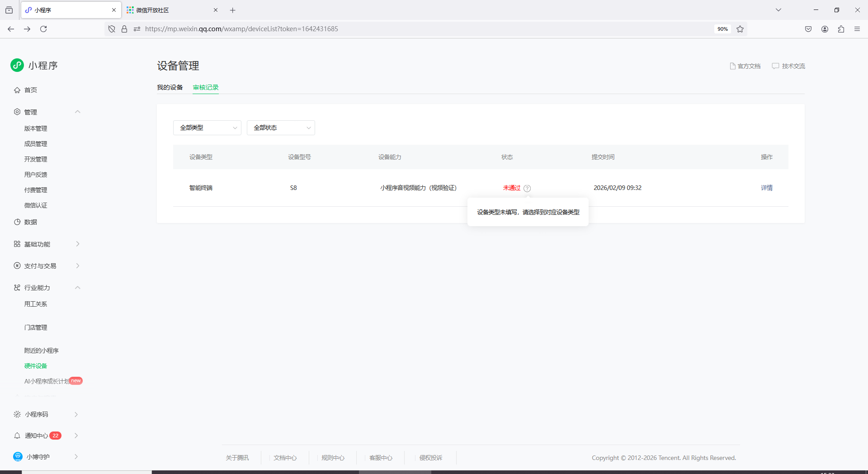Click the 小程序码 icon in sidebar
868x474 pixels.
tap(17, 414)
